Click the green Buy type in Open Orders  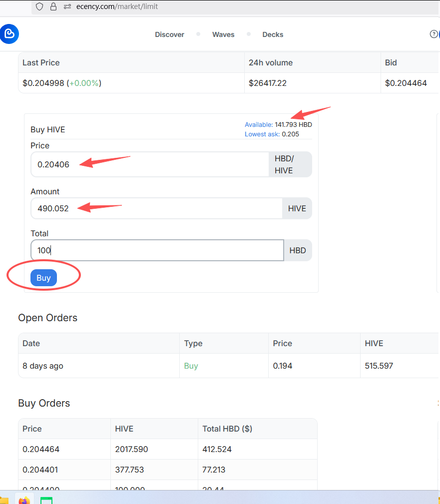(x=191, y=366)
